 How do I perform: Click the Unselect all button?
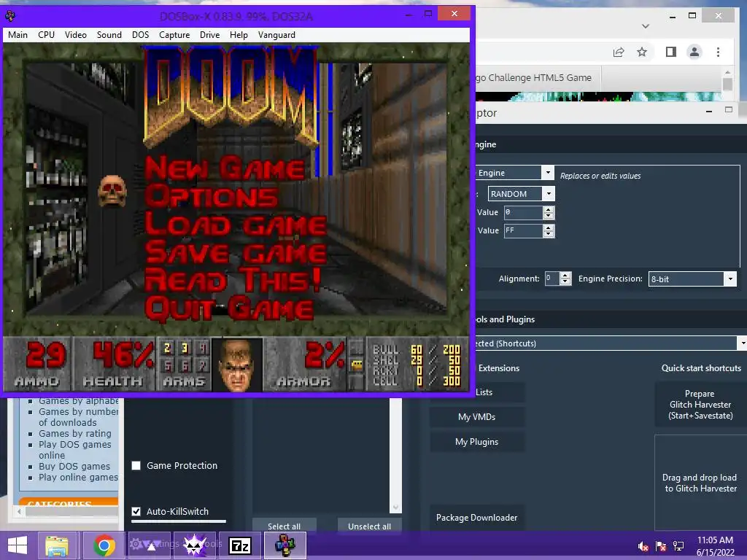click(x=370, y=526)
